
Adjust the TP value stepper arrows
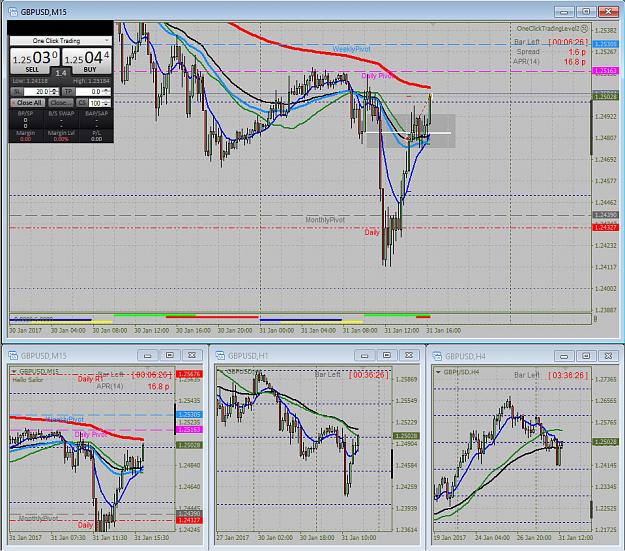pyautogui.click(x=106, y=92)
